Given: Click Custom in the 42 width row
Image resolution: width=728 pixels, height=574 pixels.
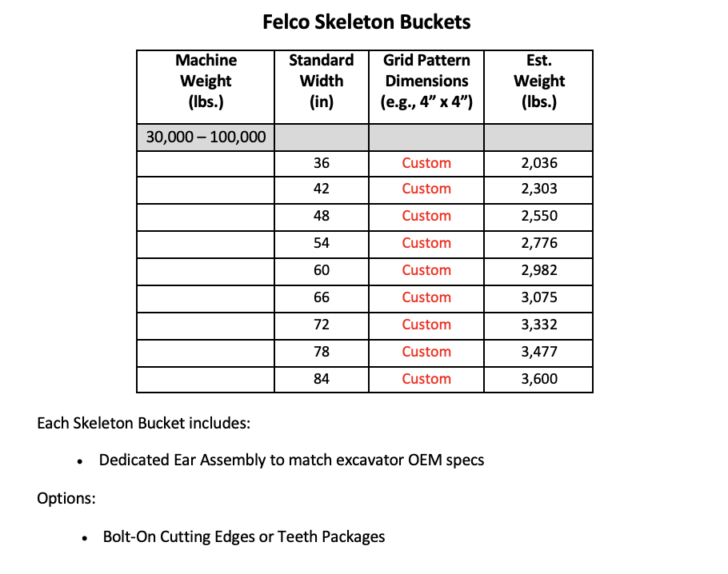Looking at the screenshot, I should (426, 189).
